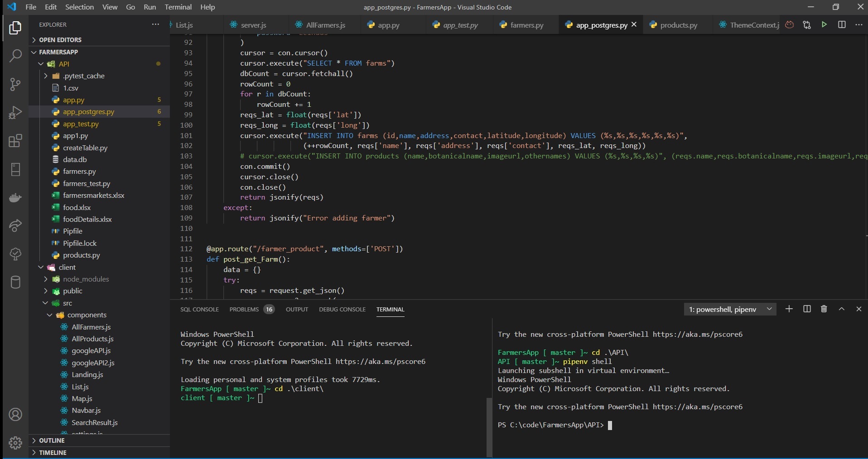Open the Accounts icon in activity bar
Screen dimensions: 868x459
pyautogui.click(x=15, y=415)
